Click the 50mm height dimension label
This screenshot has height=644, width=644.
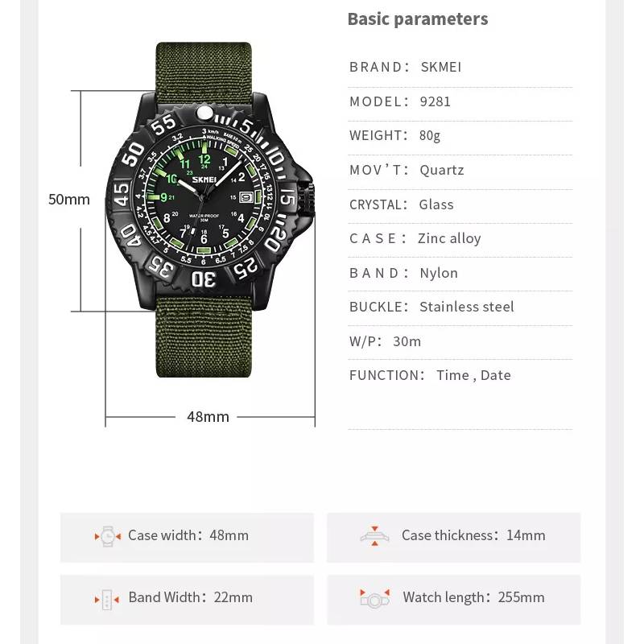click(69, 199)
